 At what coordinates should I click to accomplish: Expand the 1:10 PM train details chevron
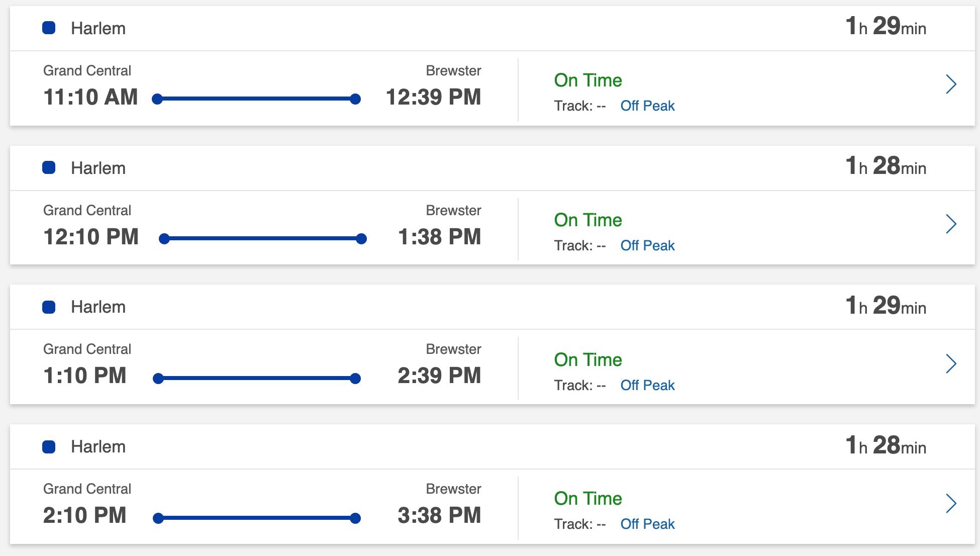951,363
